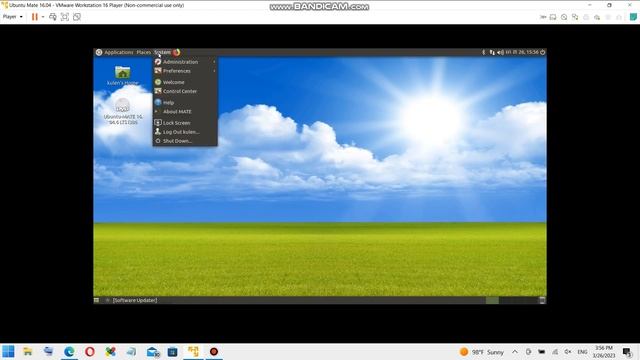
Task: Click Send Ctrl+Alt+Del toolbar icon
Action: tap(53, 17)
